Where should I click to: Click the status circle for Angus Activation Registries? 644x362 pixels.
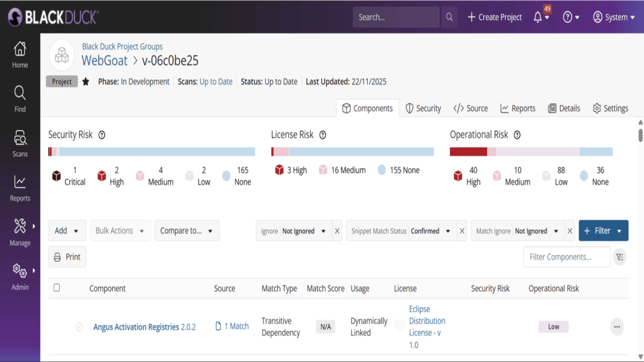tap(79, 327)
